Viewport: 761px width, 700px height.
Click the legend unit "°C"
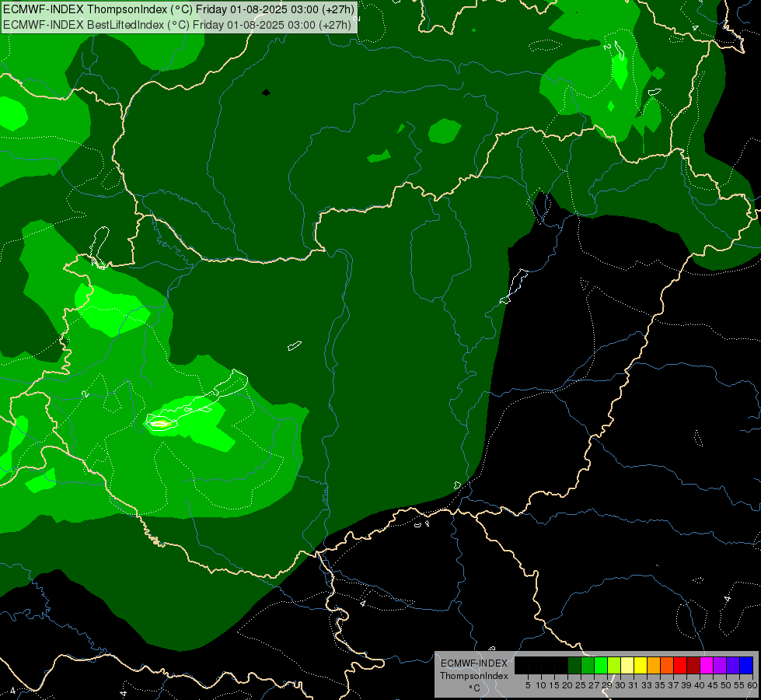(x=475, y=688)
